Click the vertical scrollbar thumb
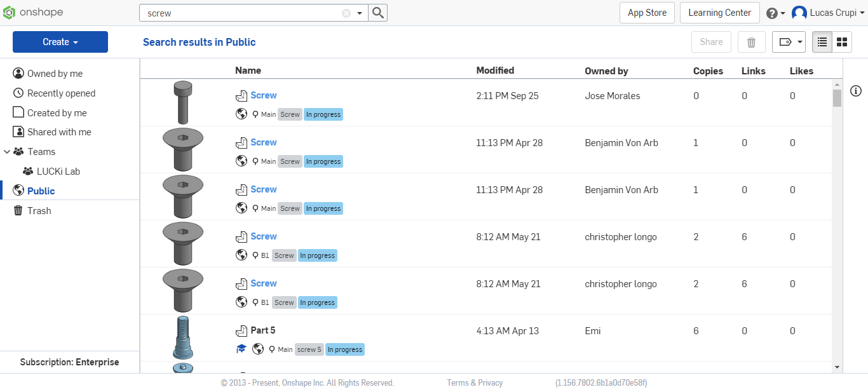868x392 pixels. (x=837, y=98)
